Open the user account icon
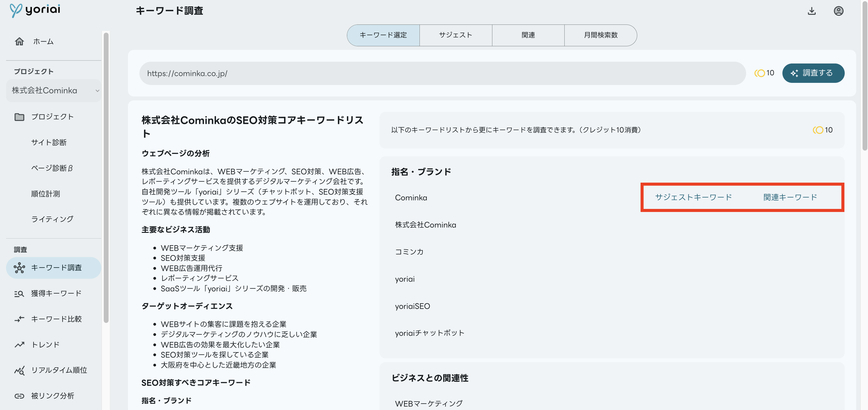Screen dimensions: 868x410 click(x=838, y=11)
